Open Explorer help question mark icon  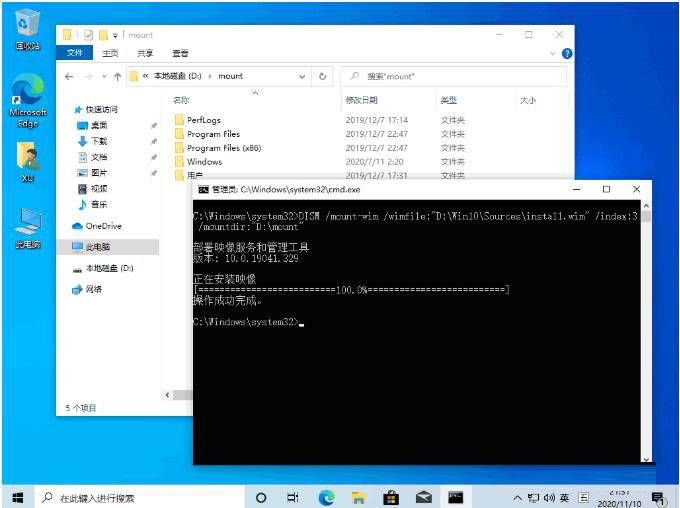coord(567,53)
